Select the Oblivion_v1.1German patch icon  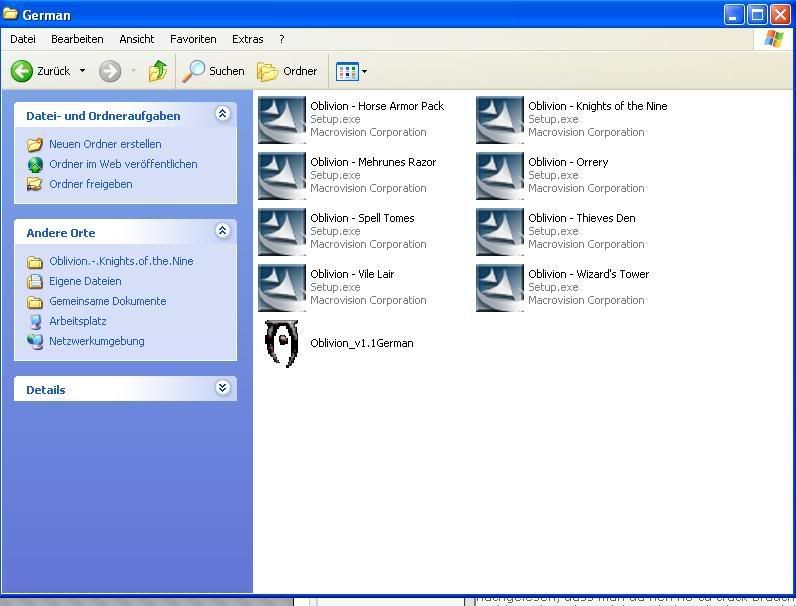tap(282, 344)
